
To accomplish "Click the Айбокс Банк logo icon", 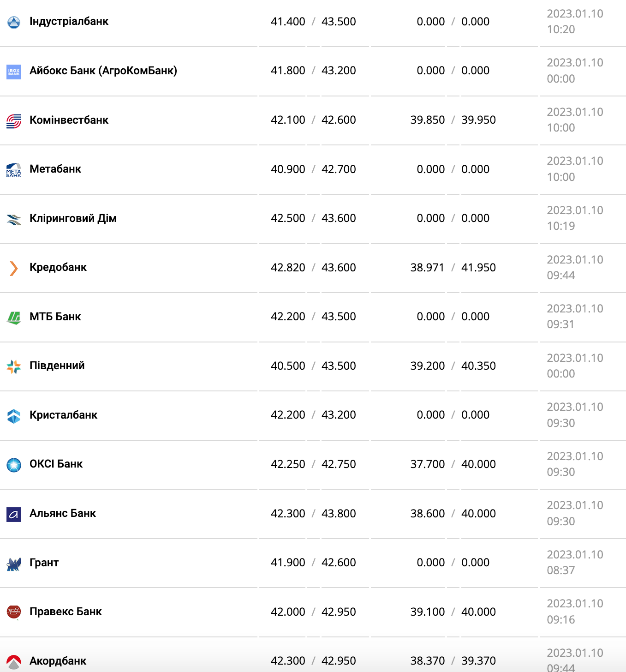I will pos(14,72).
